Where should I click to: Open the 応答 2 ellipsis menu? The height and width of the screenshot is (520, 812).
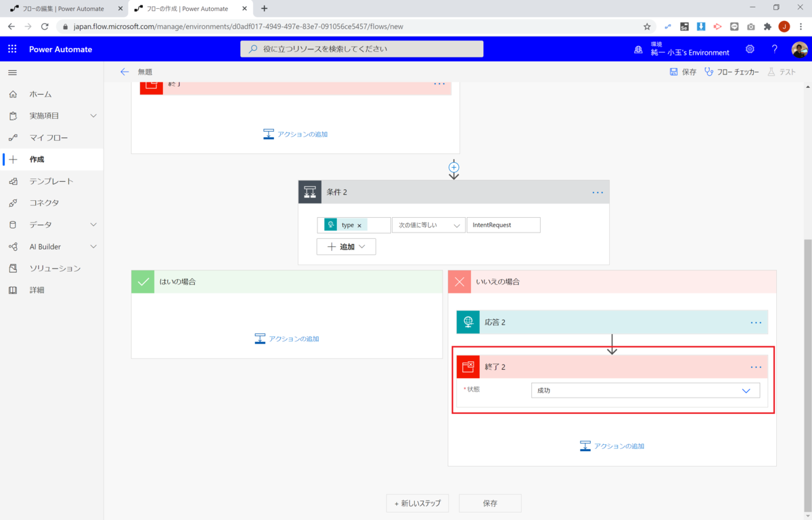[756, 322]
